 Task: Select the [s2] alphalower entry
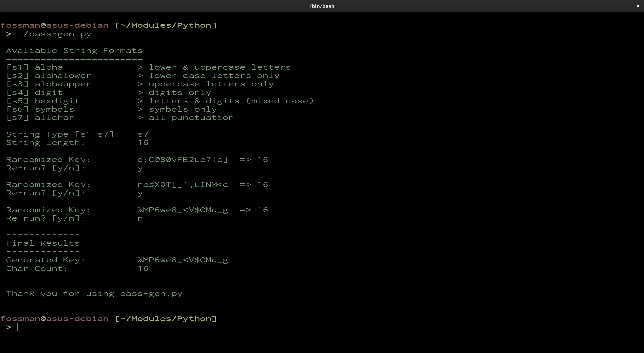(49, 76)
